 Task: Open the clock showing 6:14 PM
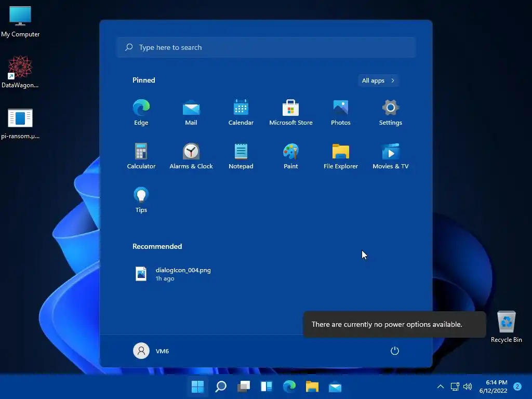point(494,387)
